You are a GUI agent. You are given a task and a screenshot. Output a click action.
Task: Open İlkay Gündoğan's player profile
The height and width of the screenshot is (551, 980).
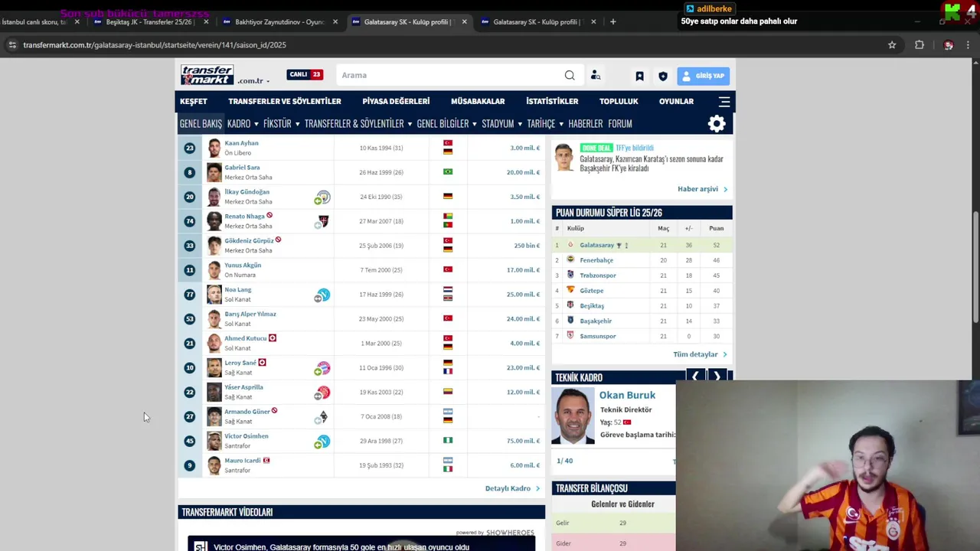[247, 192]
